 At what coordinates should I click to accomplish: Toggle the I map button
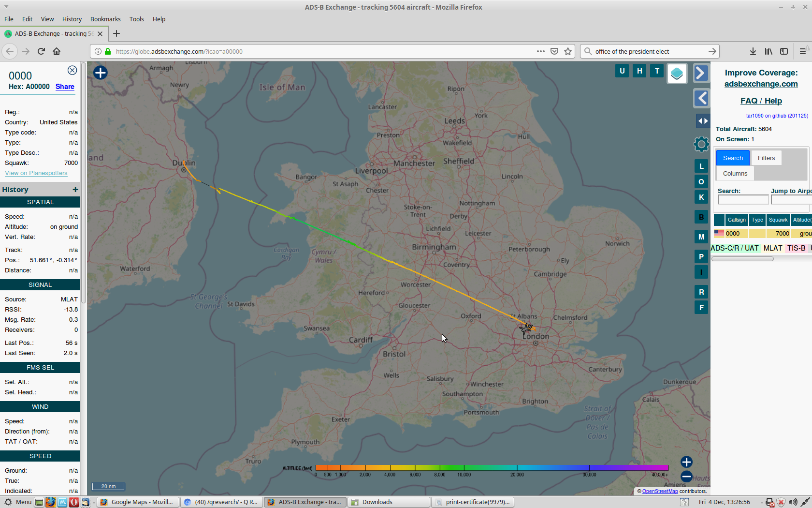point(701,272)
